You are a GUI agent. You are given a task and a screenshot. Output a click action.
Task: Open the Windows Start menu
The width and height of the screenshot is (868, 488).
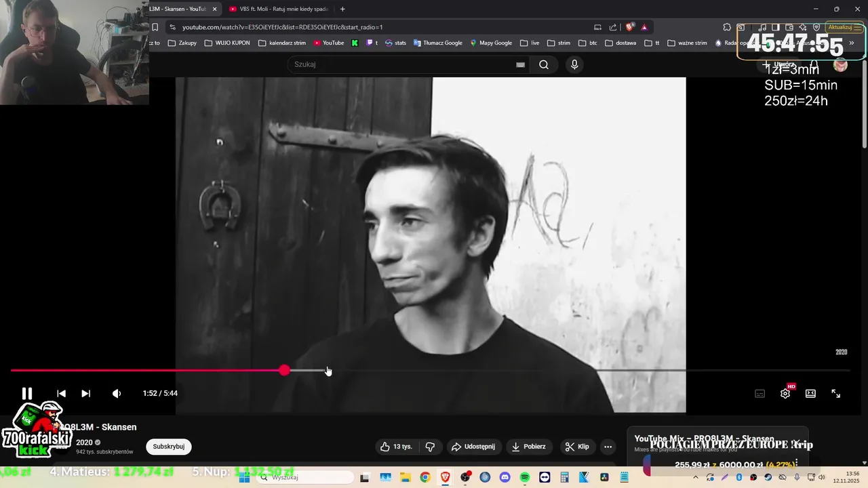click(245, 477)
